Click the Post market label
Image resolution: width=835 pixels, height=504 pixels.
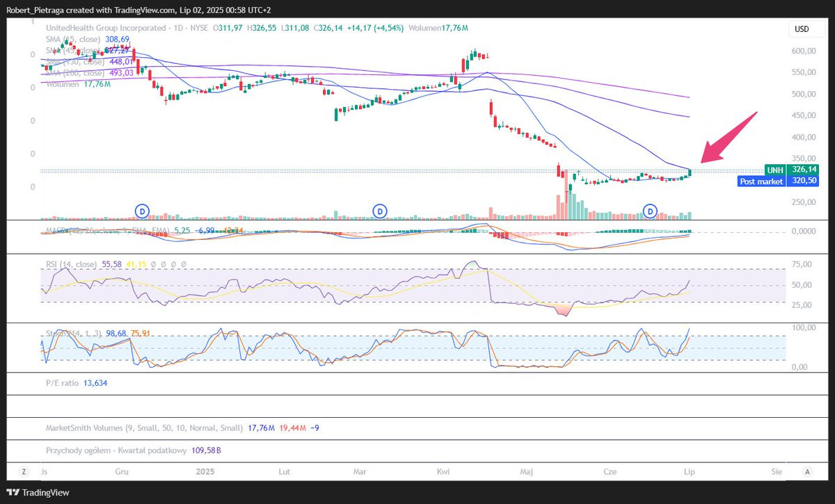(761, 181)
